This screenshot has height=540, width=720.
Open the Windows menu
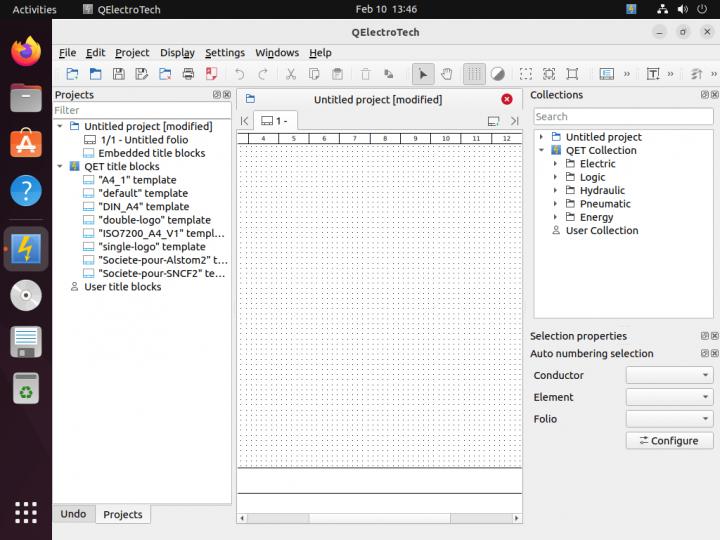pyautogui.click(x=277, y=53)
